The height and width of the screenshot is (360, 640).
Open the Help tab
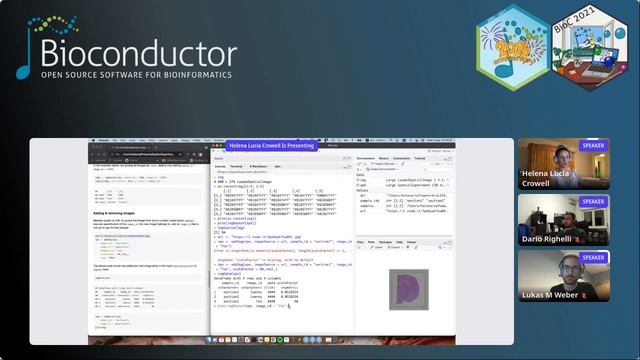click(x=399, y=242)
